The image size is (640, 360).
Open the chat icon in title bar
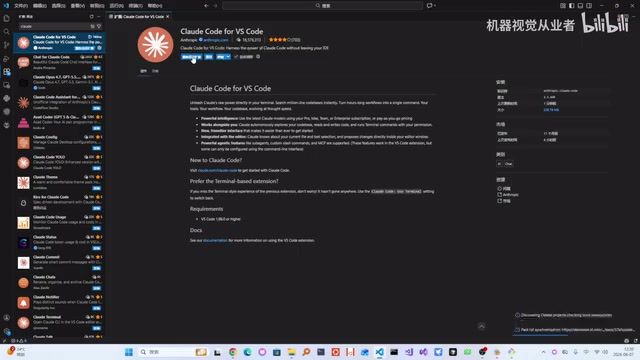point(429,6)
